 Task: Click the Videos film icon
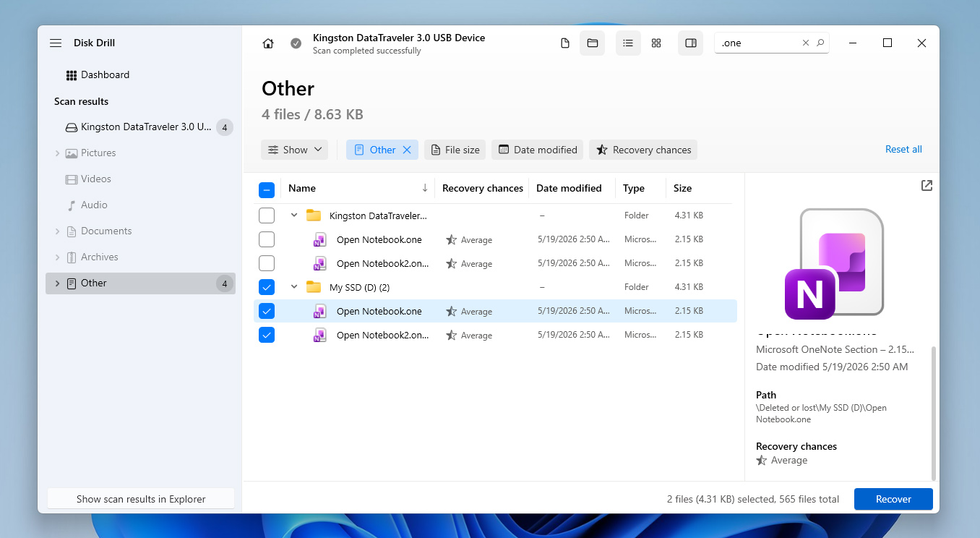point(72,179)
